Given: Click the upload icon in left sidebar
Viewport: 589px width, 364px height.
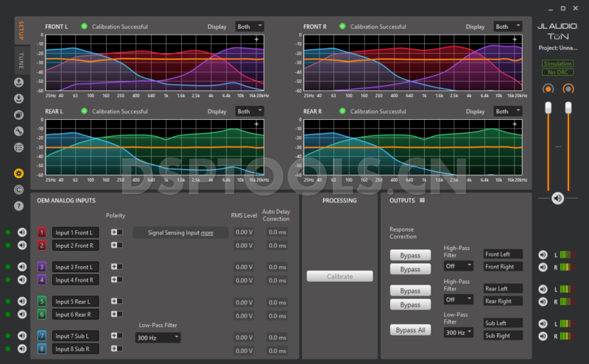Looking at the screenshot, I should [18, 82].
